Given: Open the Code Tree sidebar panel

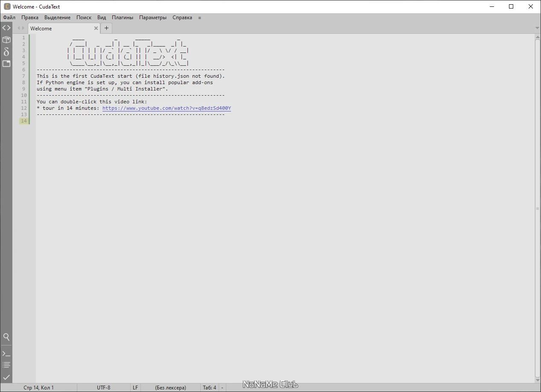Looking at the screenshot, I should [x=6, y=28].
